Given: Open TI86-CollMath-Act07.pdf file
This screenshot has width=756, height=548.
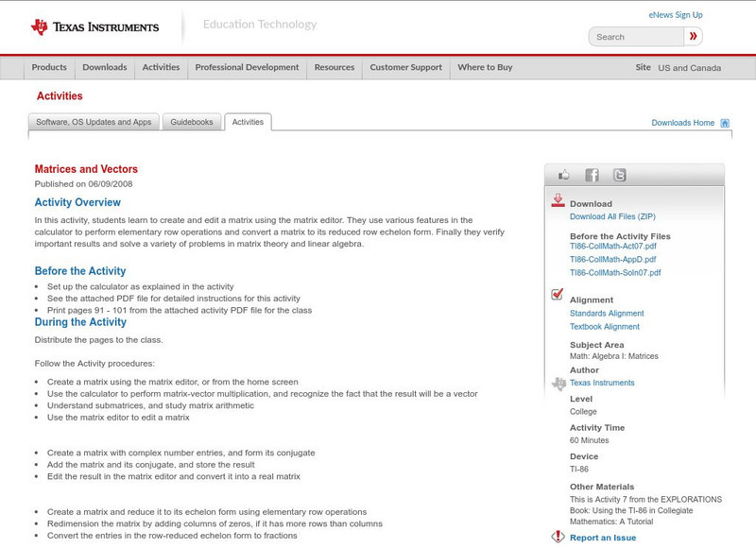Looking at the screenshot, I should tap(612, 246).
